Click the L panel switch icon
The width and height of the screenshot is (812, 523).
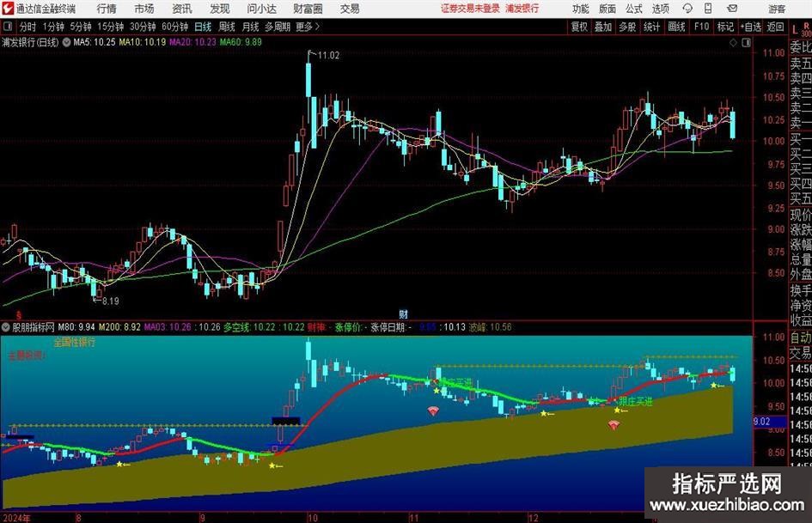tap(795, 29)
